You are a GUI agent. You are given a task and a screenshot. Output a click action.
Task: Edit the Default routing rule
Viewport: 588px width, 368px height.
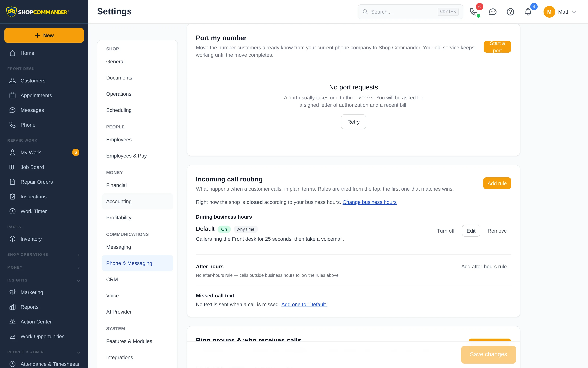click(x=471, y=231)
